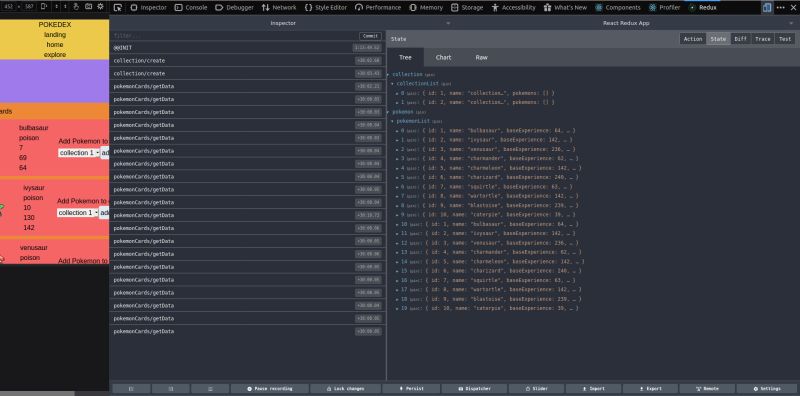The width and height of the screenshot is (800, 396).
Task: Click the third layout icon button in bottom bar
Action: coord(210,389)
